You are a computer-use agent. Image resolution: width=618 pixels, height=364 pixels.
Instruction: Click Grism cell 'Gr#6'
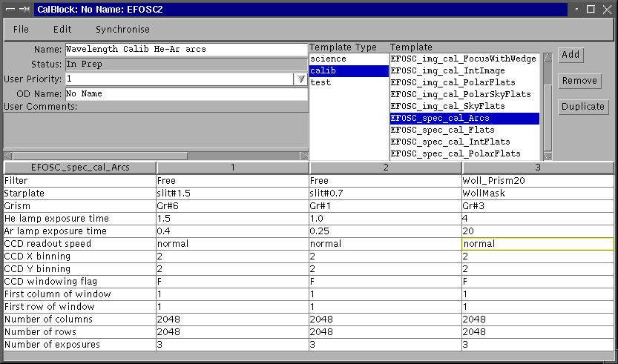point(232,206)
